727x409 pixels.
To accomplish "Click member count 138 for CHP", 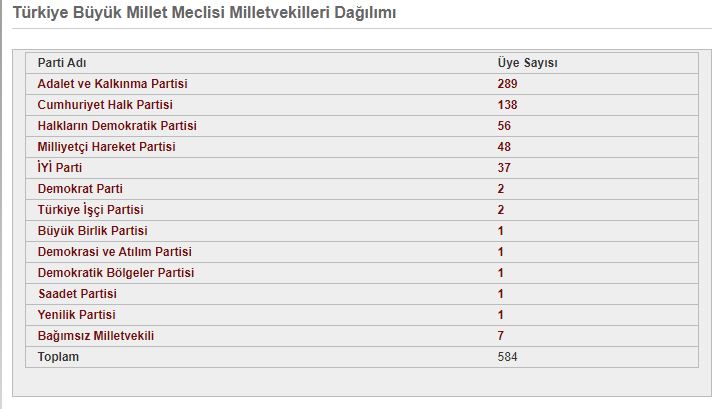I will [x=507, y=105].
